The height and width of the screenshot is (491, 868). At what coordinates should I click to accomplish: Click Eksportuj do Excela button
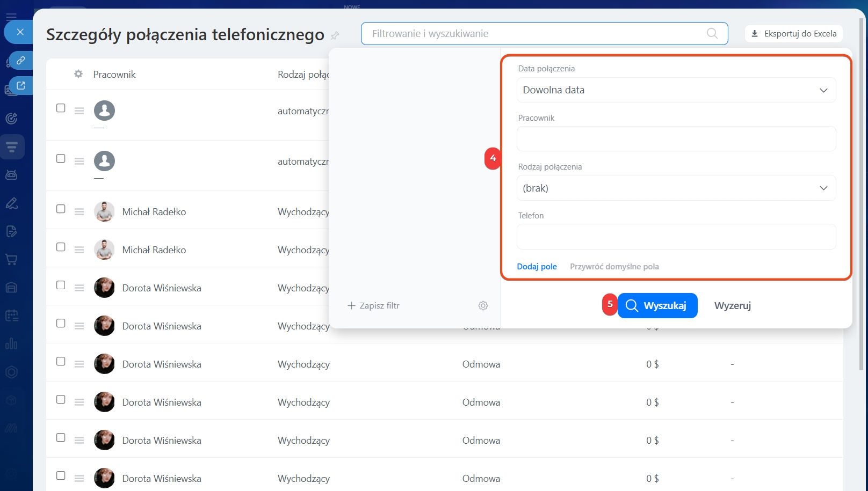click(793, 33)
